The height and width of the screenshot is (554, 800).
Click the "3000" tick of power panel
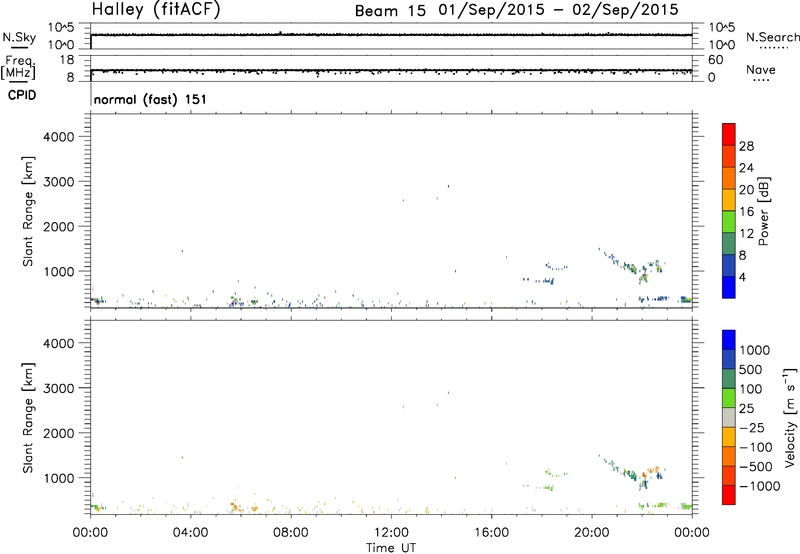click(x=58, y=182)
